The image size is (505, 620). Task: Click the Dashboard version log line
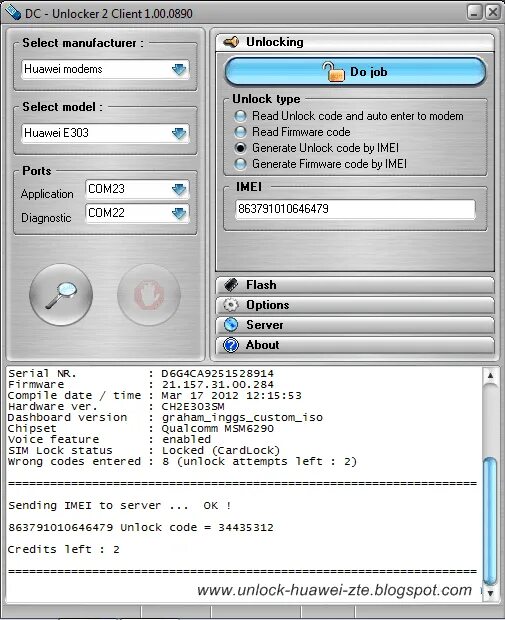pyautogui.click(x=165, y=417)
